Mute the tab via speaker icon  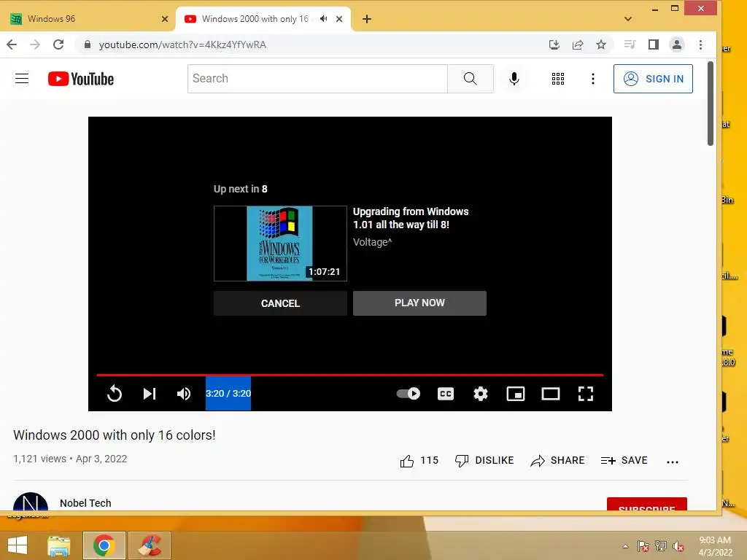[x=324, y=19]
